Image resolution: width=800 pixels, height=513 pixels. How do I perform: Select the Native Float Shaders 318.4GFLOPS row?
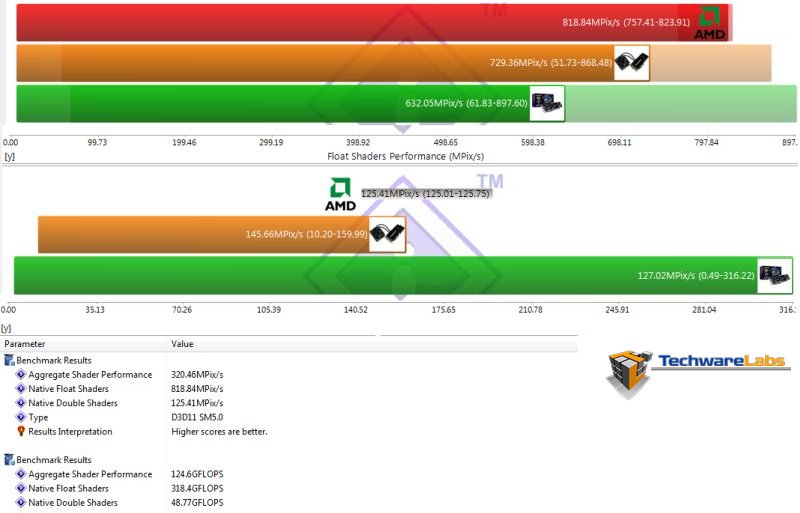click(x=290, y=488)
